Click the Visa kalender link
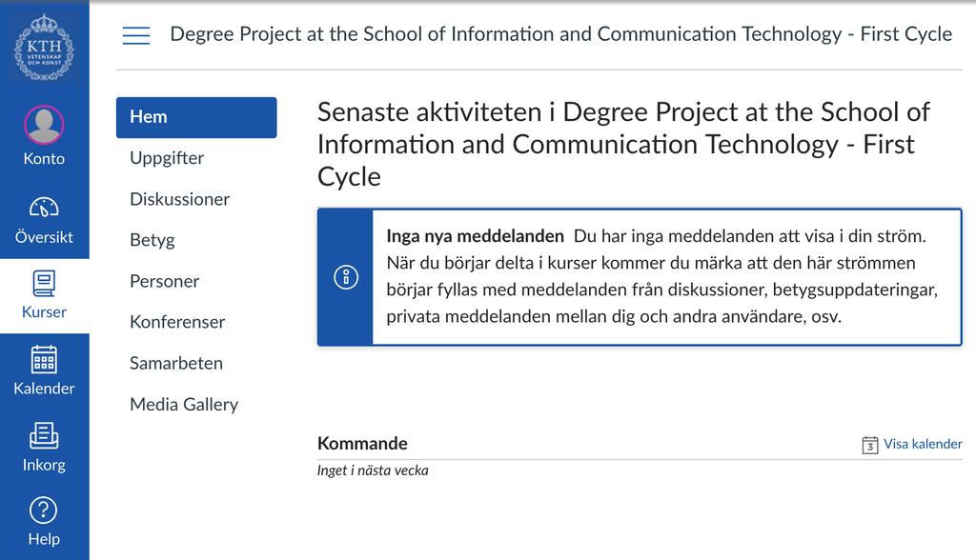The image size is (976, 560). 923,444
